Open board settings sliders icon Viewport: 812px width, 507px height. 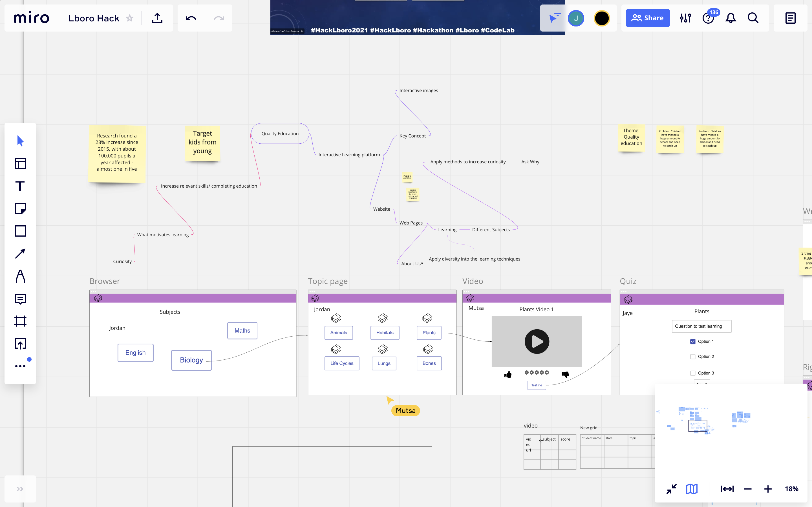point(685,18)
